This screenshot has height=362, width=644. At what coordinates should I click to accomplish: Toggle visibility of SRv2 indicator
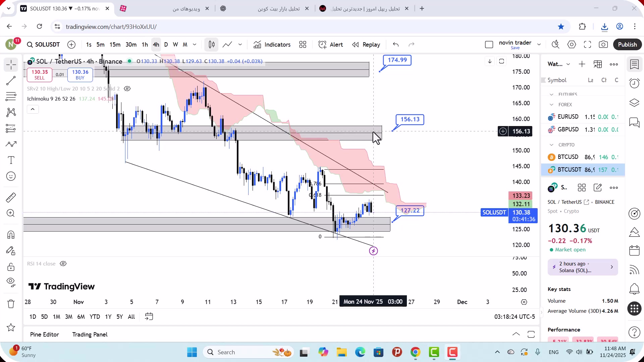(127, 89)
